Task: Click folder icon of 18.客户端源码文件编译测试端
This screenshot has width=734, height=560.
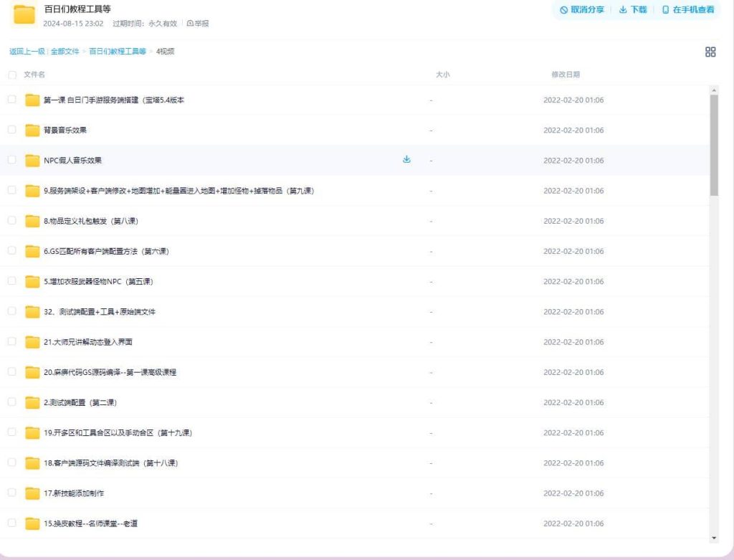Action: tap(32, 463)
